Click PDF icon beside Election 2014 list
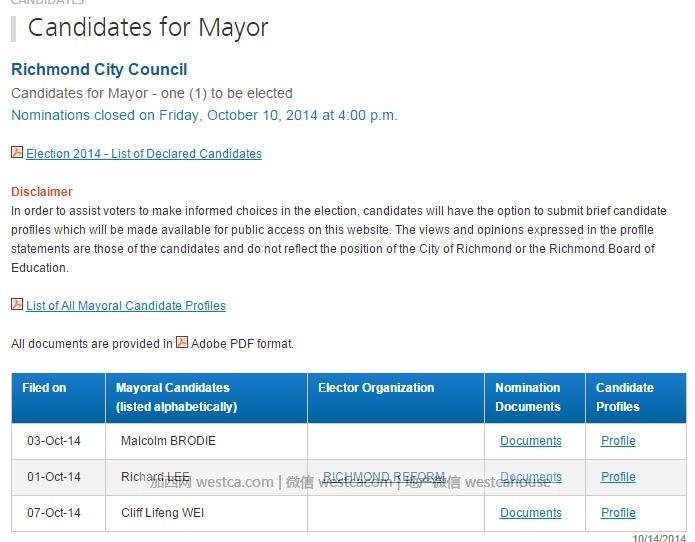This screenshot has width=695, height=542. pyautogui.click(x=17, y=152)
